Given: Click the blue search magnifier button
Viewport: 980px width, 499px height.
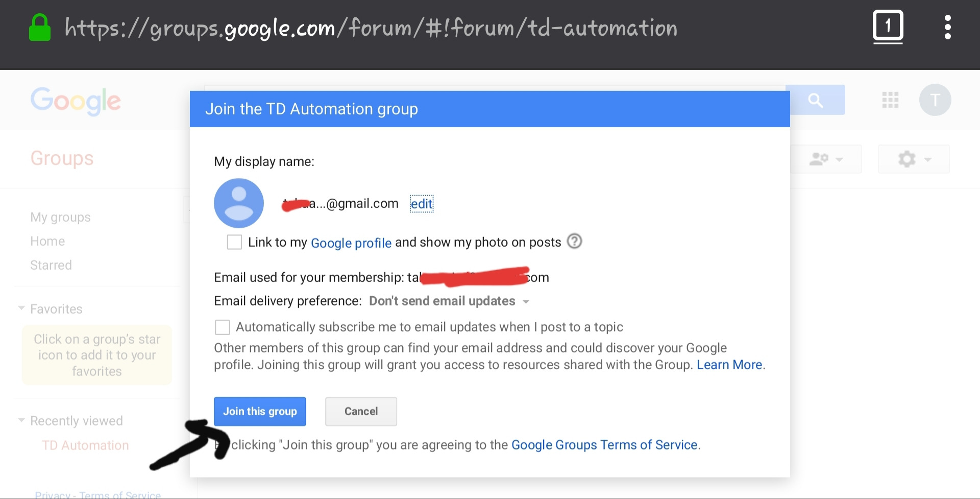Looking at the screenshot, I should (816, 100).
